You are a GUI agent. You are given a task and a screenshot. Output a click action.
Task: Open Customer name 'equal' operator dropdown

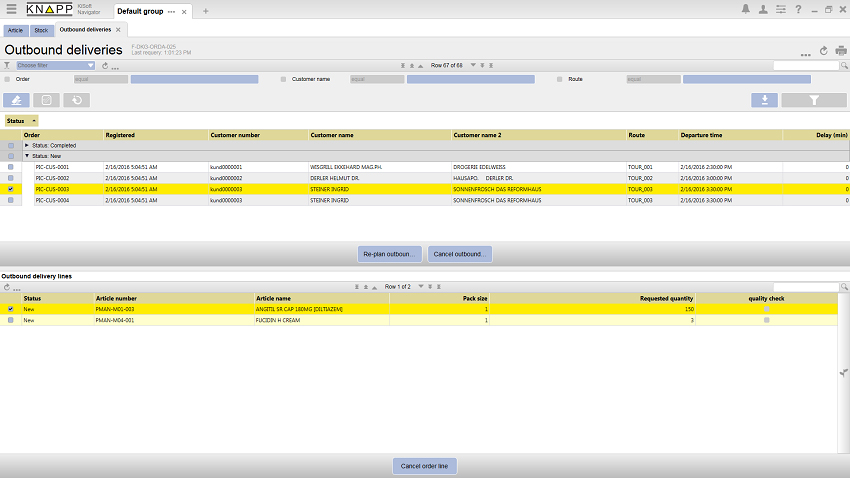[377, 79]
